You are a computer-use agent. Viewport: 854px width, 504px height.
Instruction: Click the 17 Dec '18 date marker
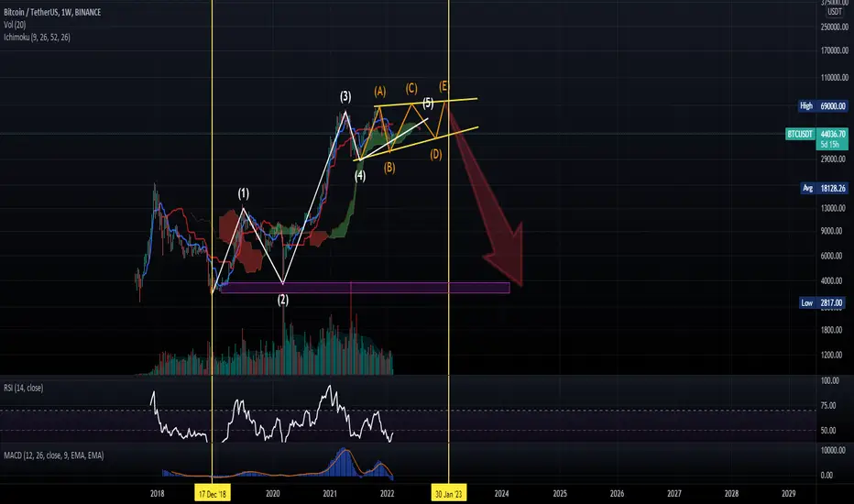pos(213,494)
